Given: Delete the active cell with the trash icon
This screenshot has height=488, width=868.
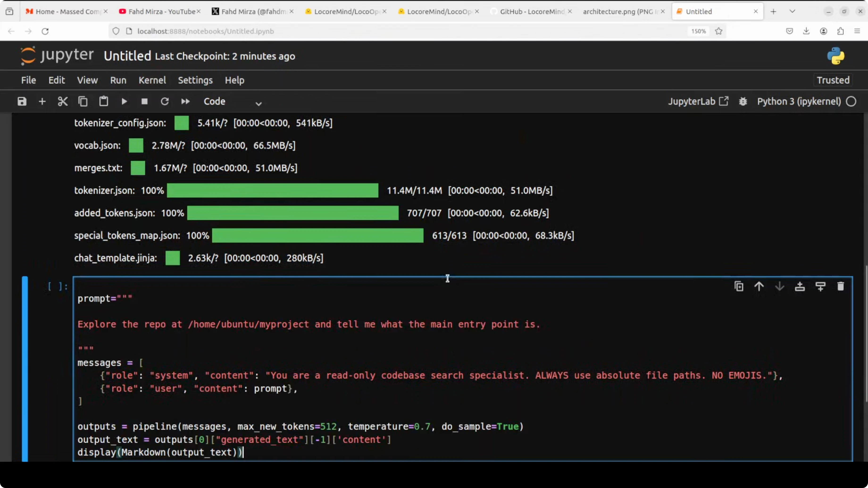Looking at the screenshot, I should [x=841, y=286].
